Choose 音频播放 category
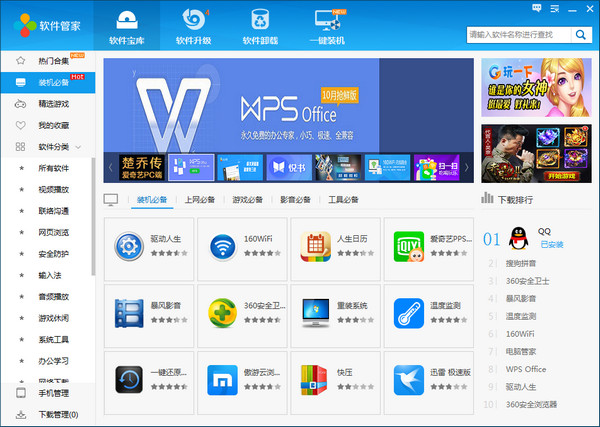This screenshot has height=427, width=600. click(x=54, y=297)
